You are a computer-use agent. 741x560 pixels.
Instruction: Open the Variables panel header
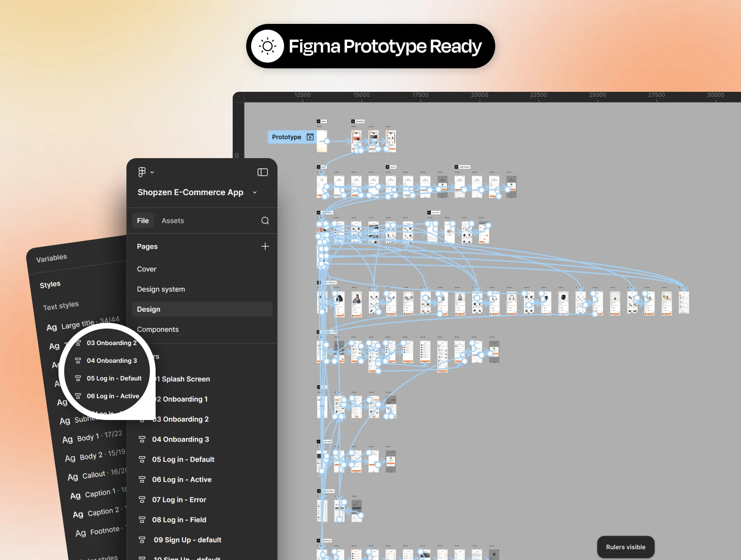51,258
